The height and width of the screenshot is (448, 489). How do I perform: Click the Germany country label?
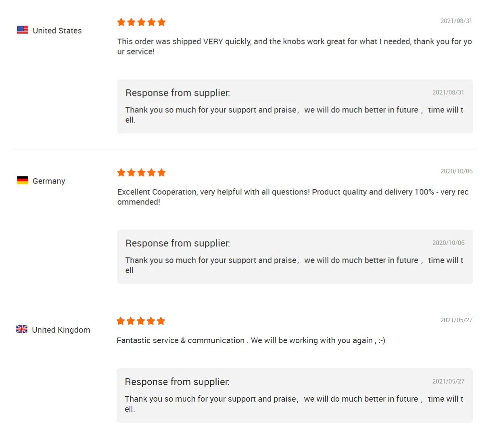click(49, 181)
